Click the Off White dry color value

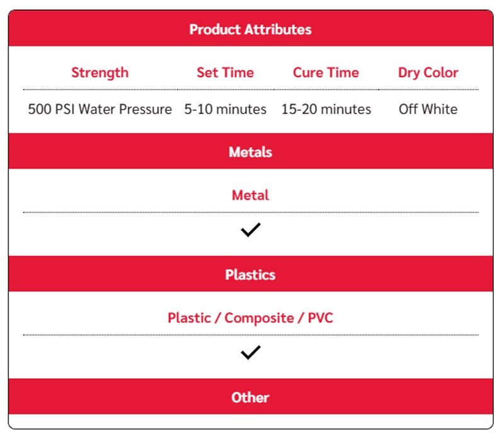428,109
